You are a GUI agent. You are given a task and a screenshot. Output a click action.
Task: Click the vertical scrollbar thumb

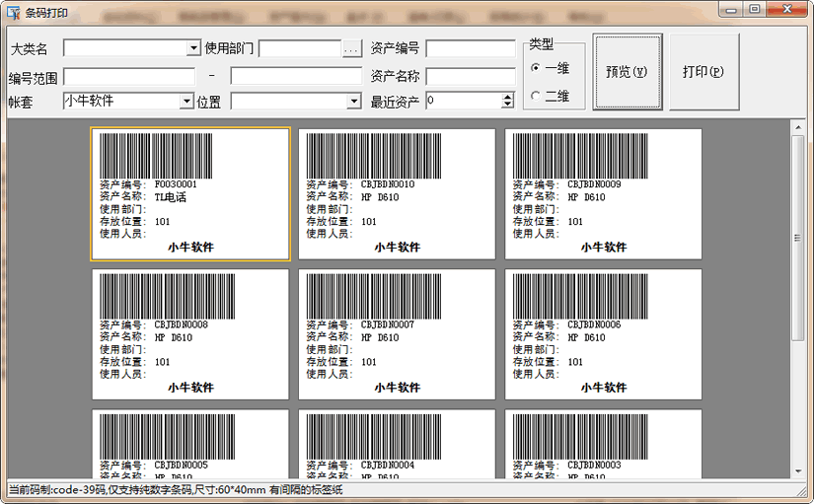(x=798, y=239)
